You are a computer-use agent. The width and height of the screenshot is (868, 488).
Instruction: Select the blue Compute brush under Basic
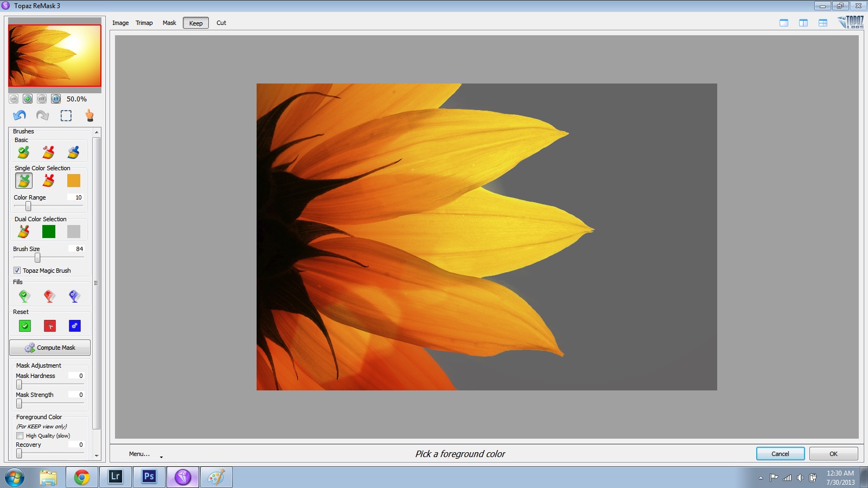(x=74, y=152)
